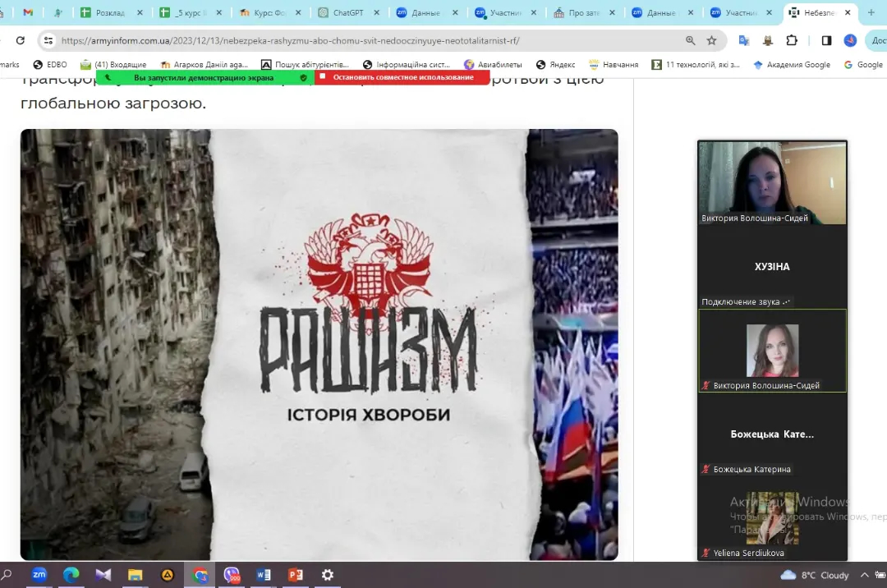Toggle the Chrome side panel
This screenshot has height=588, width=887.
(826, 40)
